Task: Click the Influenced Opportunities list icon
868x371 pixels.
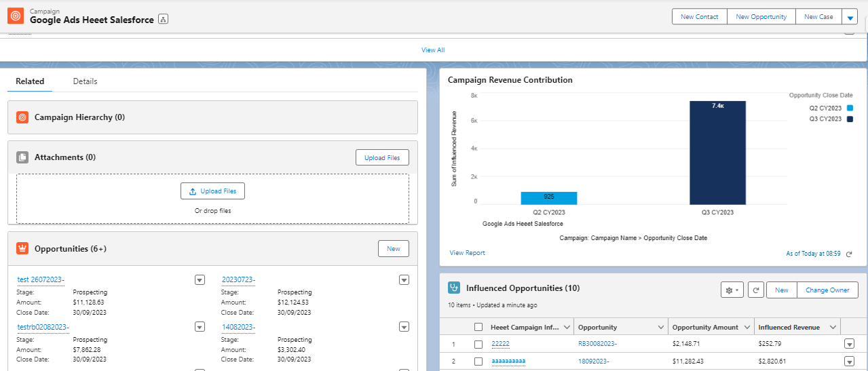Action: tap(454, 288)
